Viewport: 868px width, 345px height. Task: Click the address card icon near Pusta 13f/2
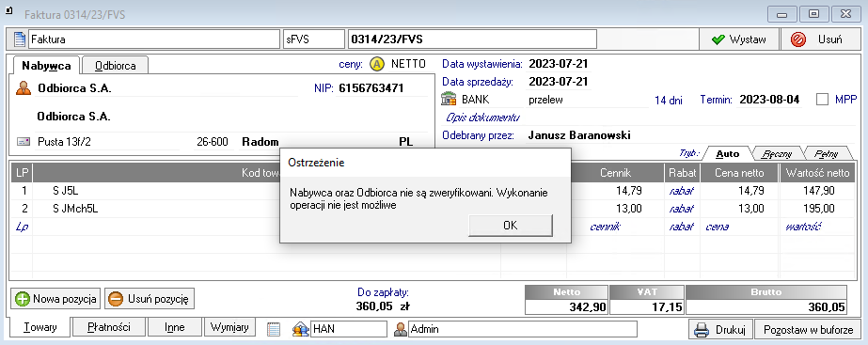tap(24, 142)
